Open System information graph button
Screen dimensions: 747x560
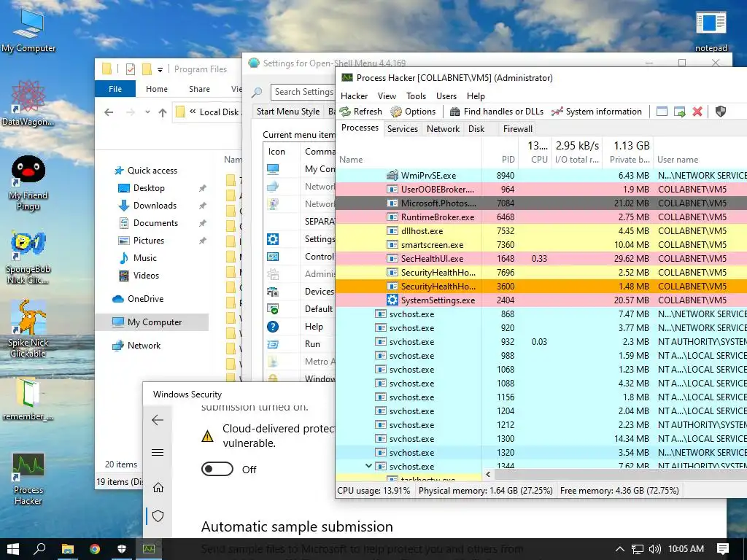[597, 112]
